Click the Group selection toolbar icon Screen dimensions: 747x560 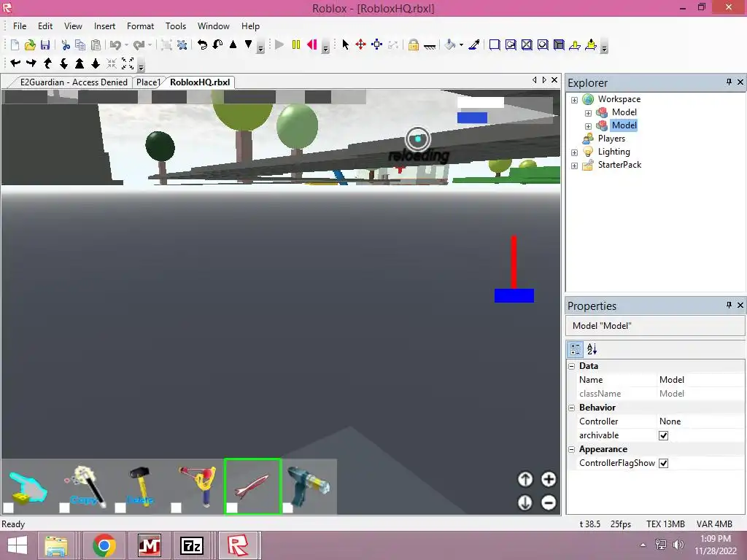point(166,44)
